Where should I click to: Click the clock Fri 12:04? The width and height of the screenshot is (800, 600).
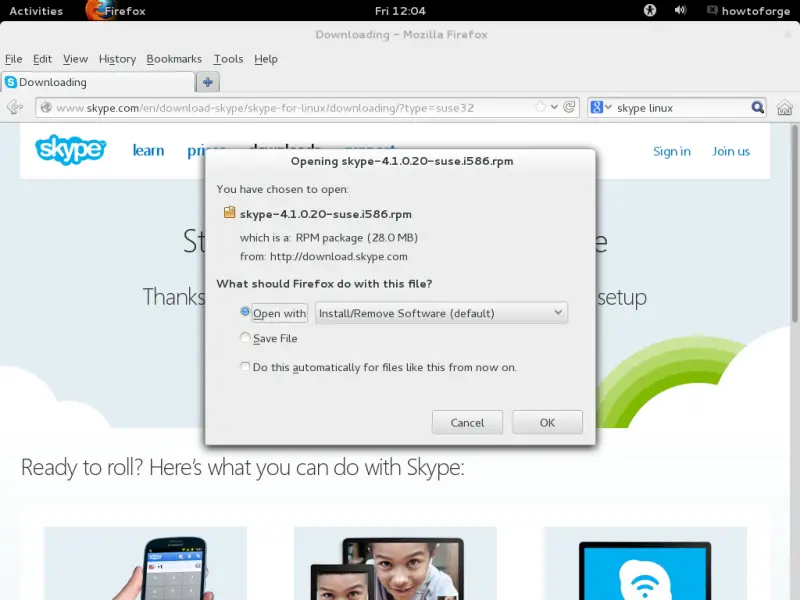(400, 11)
